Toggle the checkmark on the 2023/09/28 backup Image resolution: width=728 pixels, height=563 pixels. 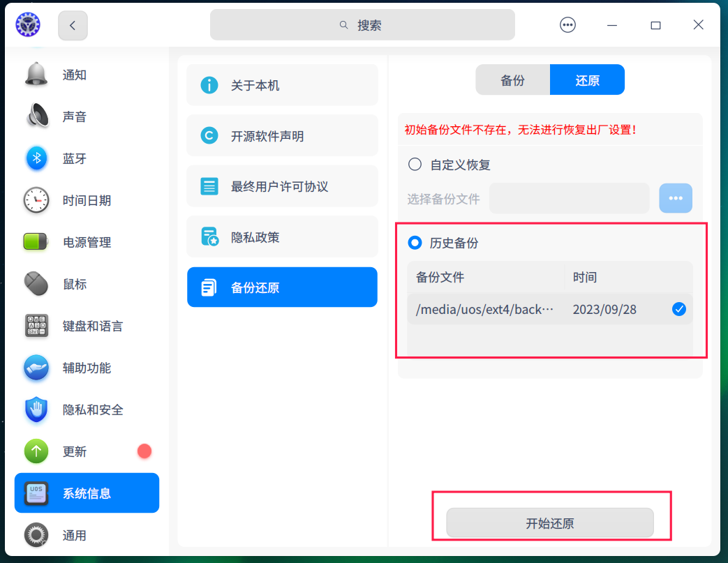point(678,309)
